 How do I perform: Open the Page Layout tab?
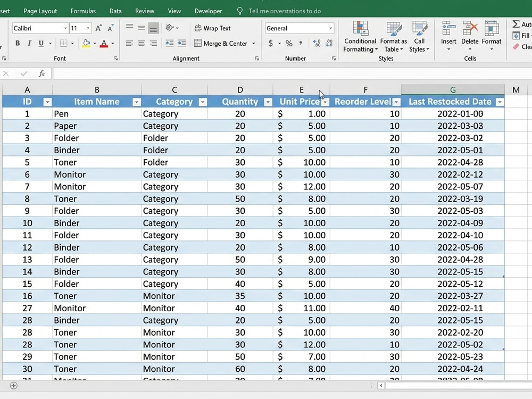(40, 11)
